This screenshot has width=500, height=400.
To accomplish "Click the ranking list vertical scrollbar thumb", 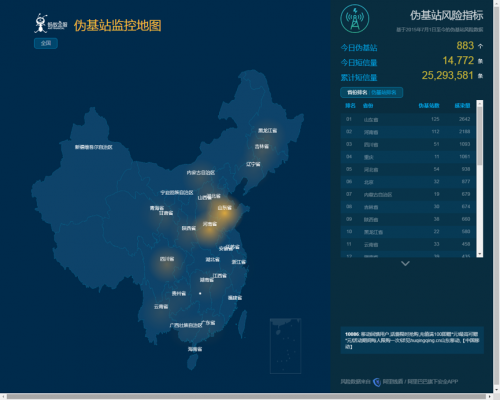I will coord(480,136).
